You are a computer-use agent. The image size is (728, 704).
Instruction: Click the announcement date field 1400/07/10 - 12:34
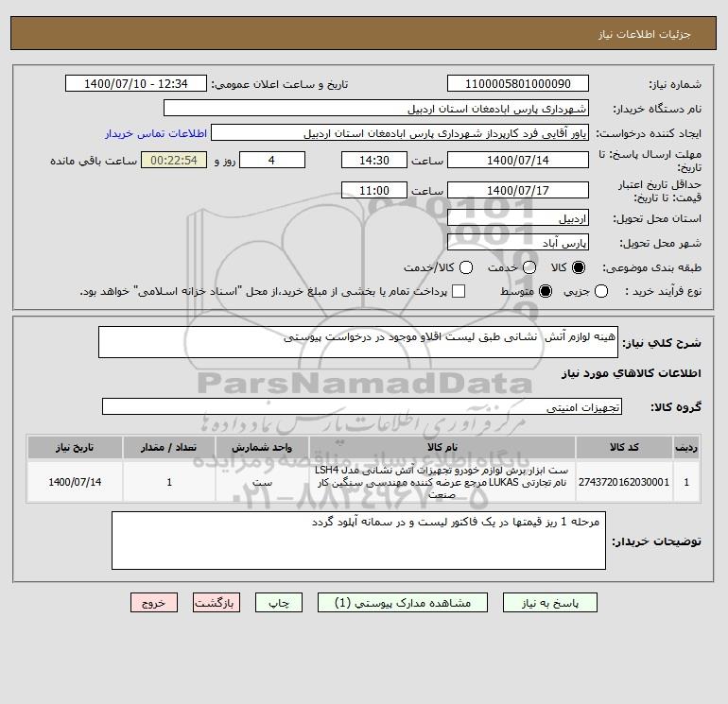coord(136,84)
